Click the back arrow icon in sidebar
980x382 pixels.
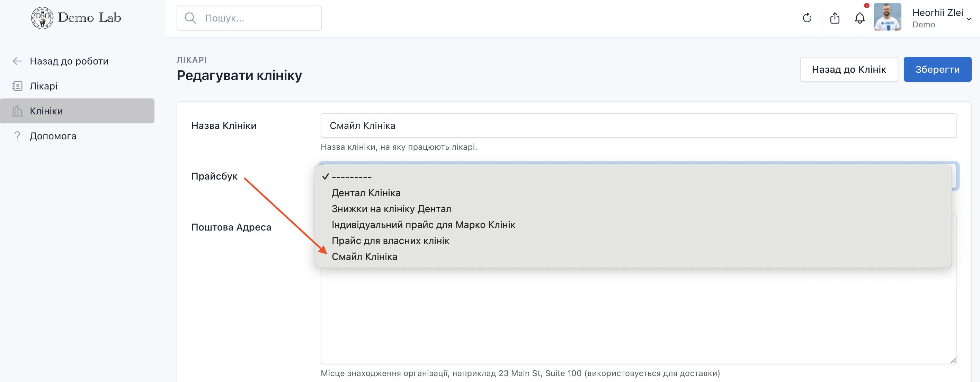[x=17, y=61]
